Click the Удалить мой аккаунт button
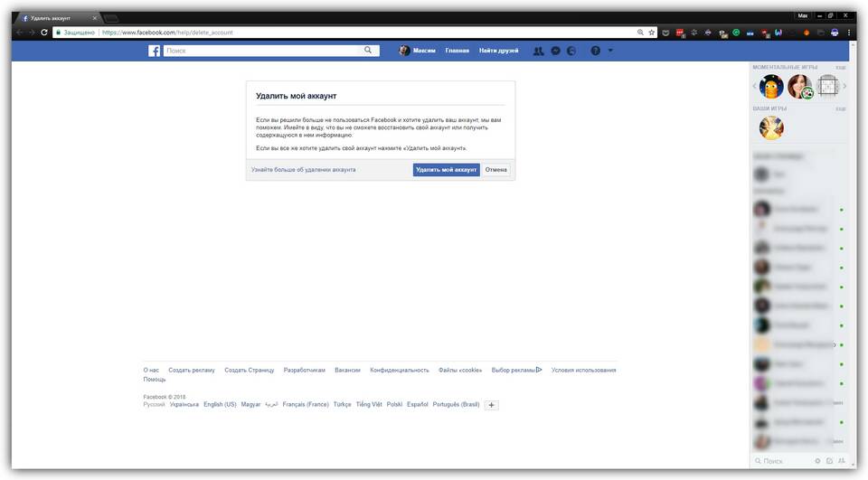Screen dimensions: 868x480 [446, 170]
